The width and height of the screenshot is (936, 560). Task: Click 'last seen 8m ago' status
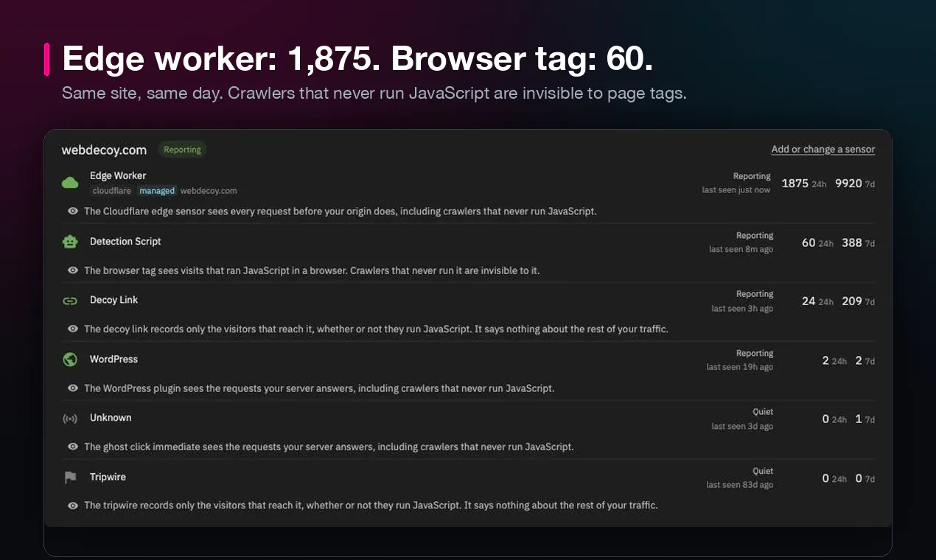tap(741, 250)
